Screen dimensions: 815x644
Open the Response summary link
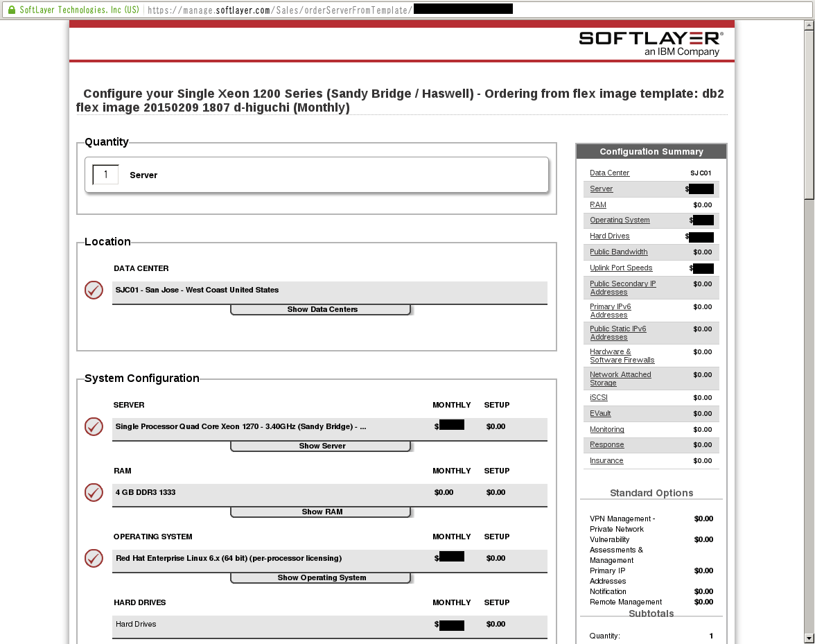607,445
